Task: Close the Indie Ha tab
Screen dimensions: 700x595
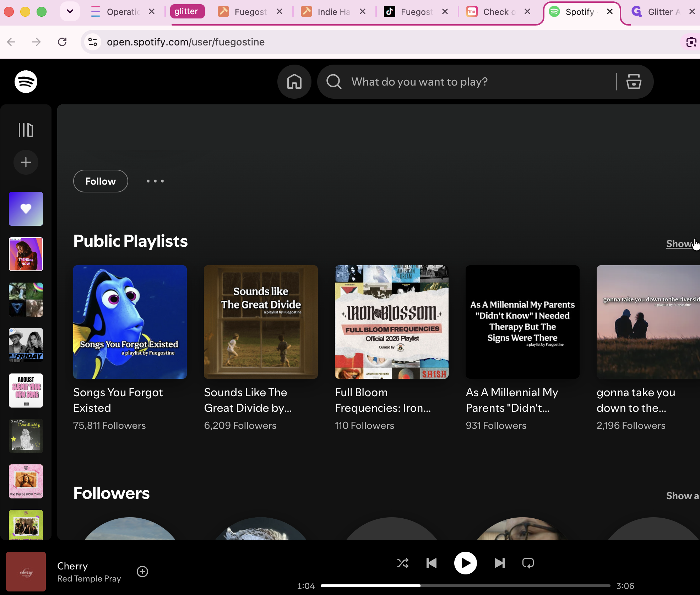Action: click(363, 11)
